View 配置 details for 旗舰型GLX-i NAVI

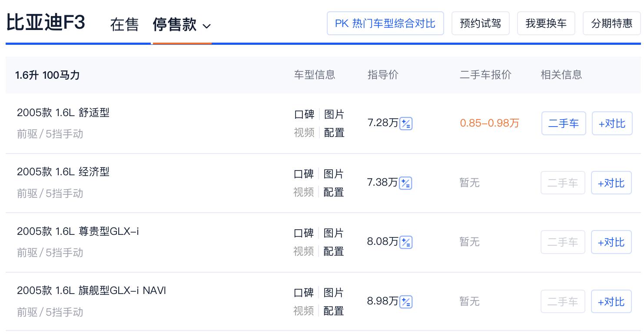pyautogui.click(x=334, y=311)
